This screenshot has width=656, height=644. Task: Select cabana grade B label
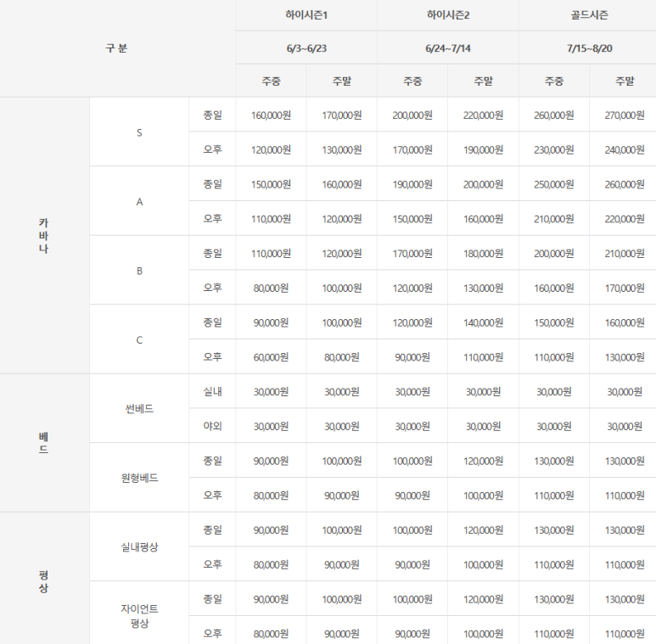(x=139, y=271)
